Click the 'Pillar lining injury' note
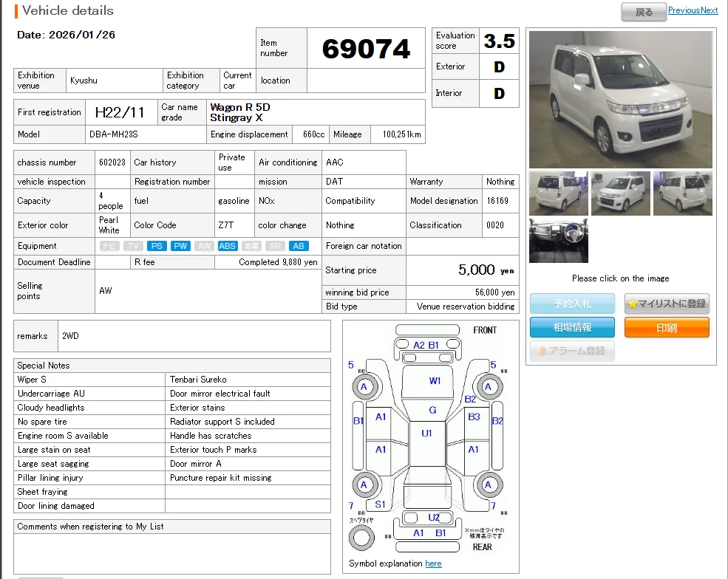728x579 pixels. click(50, 477)
